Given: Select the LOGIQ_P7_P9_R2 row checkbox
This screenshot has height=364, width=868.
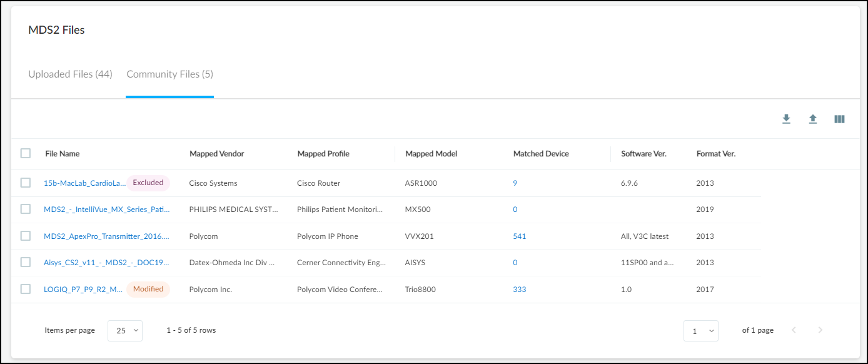Looking at the screenshot, I should [x=26, y=289].
